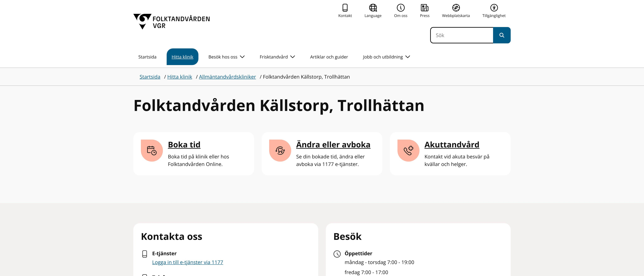Click the Kontakt text label

345,16
